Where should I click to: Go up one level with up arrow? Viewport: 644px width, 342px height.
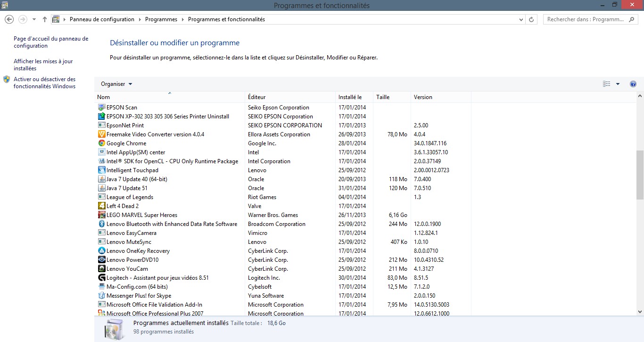45,19
